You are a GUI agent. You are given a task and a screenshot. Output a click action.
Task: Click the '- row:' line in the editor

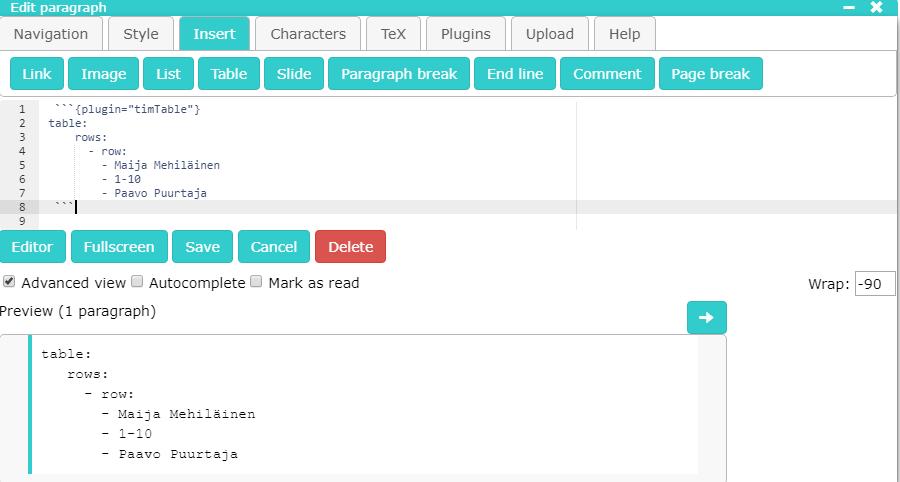(x=108, y=151)
